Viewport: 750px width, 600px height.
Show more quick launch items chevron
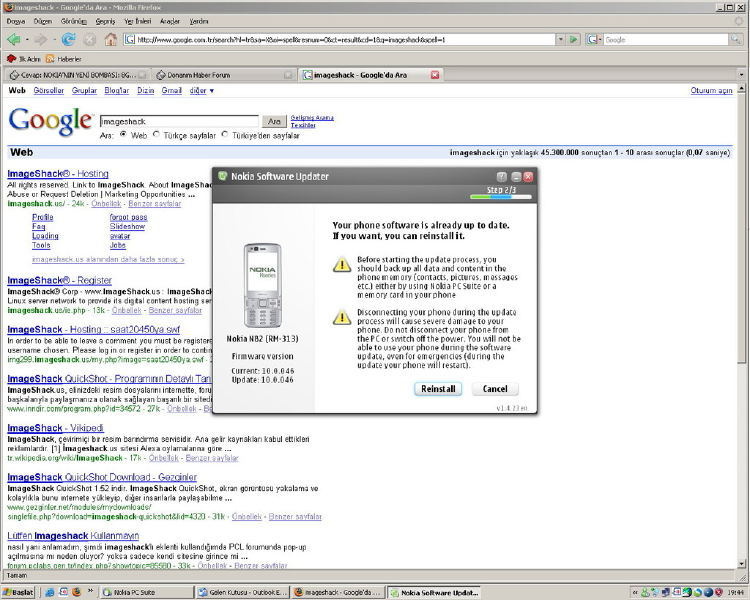90,591
